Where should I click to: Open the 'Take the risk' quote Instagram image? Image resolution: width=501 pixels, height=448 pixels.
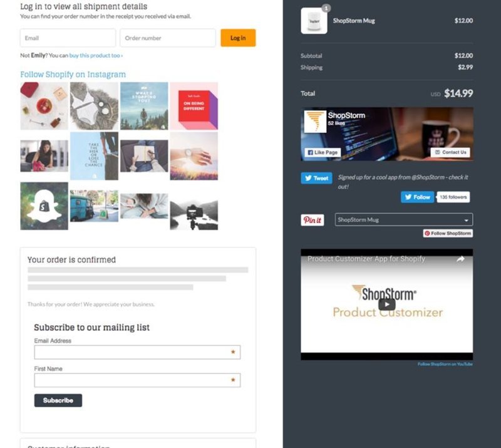tap(94, 156)
